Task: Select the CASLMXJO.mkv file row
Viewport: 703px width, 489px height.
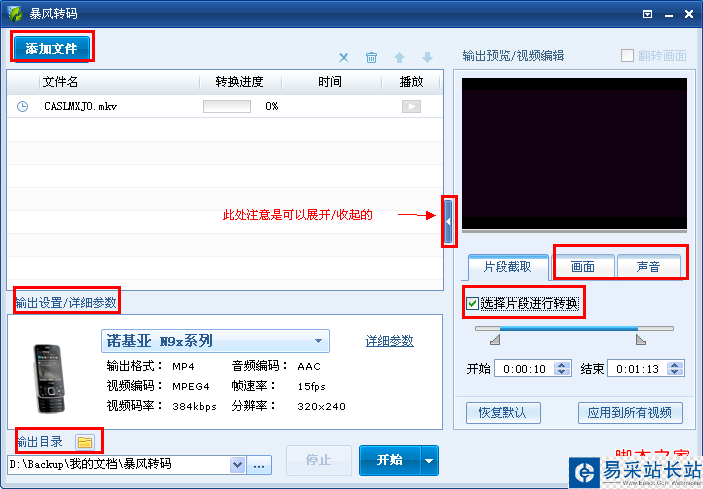Action: [x=225, y=106]
